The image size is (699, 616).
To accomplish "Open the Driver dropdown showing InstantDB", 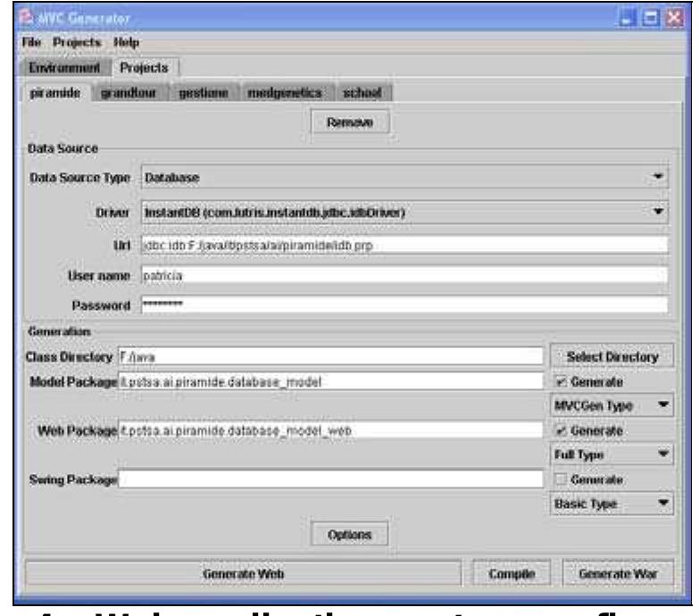I will point(404,212).
